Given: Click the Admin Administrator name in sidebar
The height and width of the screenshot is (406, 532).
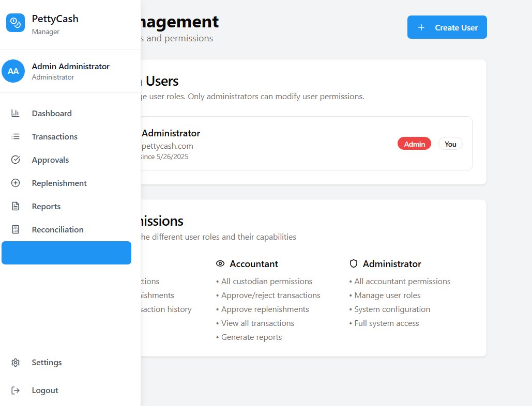Looking at the screenshot, I should coord(70,67).
